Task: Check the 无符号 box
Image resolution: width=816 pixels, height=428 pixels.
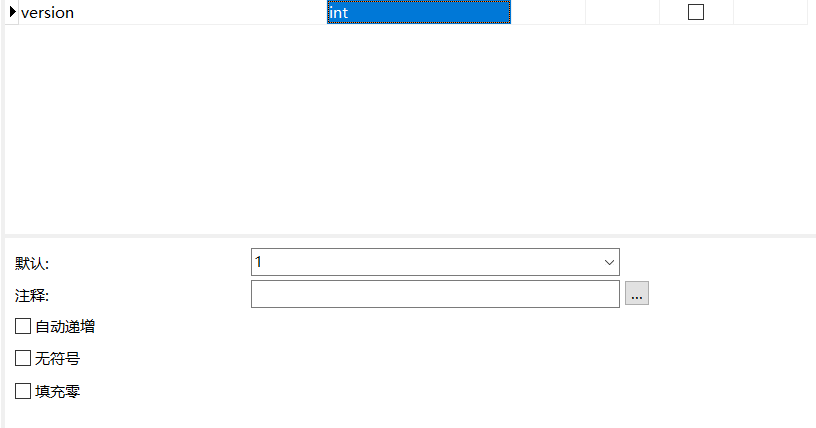Action: click(23, 358)
